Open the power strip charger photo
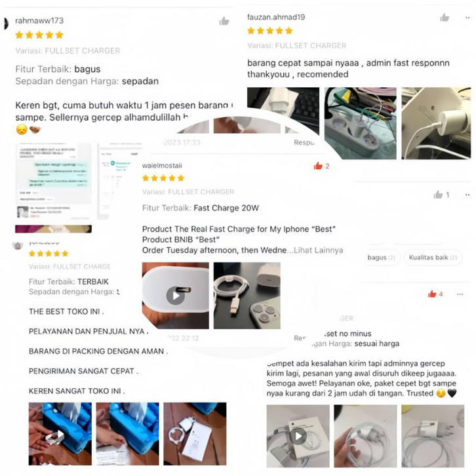 coord(360,123)
